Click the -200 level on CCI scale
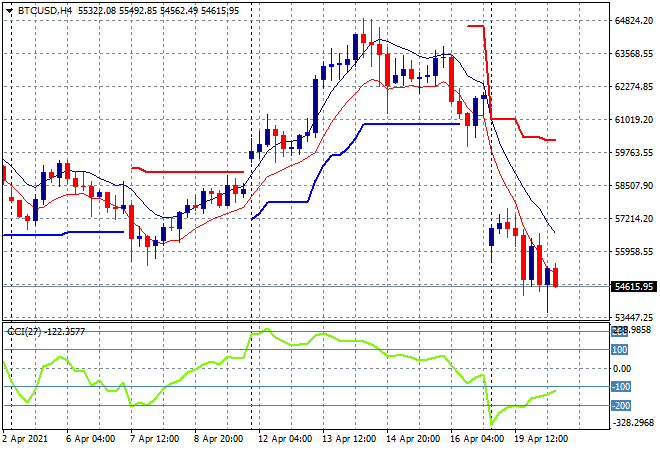660x450 pixels. (620, 405)
